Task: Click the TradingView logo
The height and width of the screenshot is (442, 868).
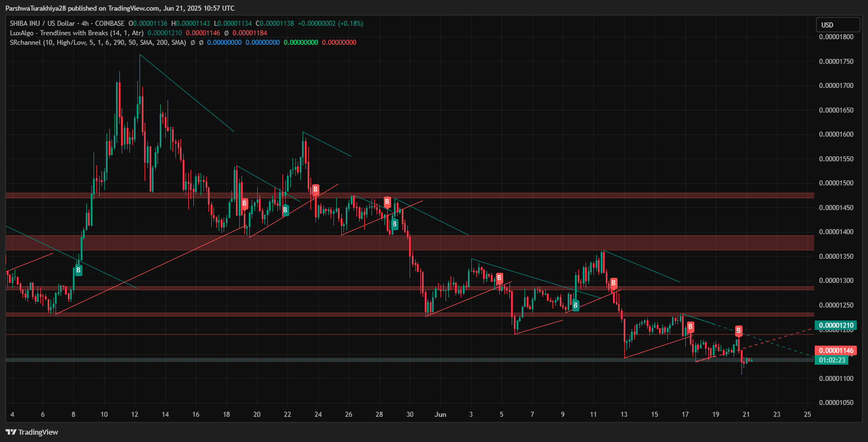Action: coord(32,432)
